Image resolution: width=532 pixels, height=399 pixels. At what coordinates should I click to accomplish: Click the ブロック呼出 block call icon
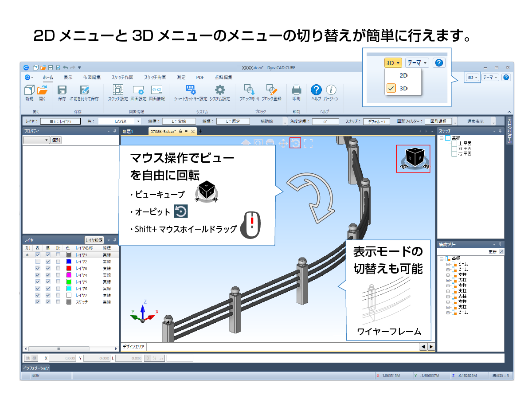pyautogui.click(x=249, y=90)
